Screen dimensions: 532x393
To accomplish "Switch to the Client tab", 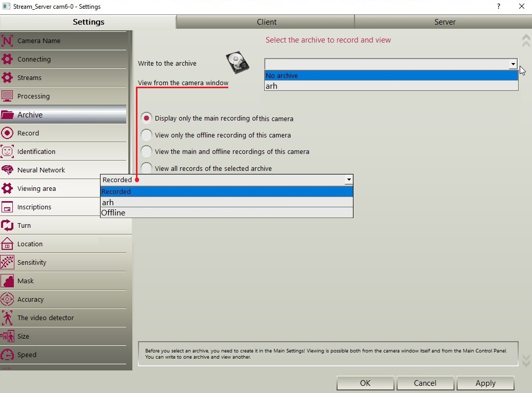I will click(x=266, y=22).
